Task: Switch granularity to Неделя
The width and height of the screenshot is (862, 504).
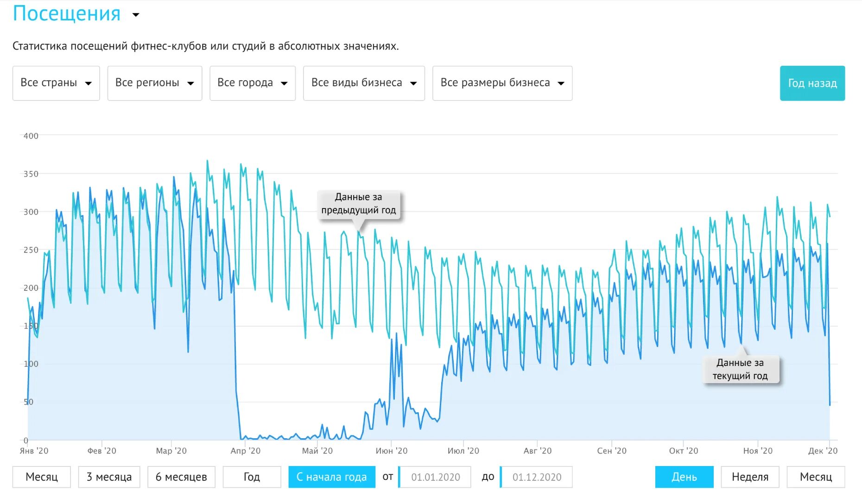Action: (750, 477)
